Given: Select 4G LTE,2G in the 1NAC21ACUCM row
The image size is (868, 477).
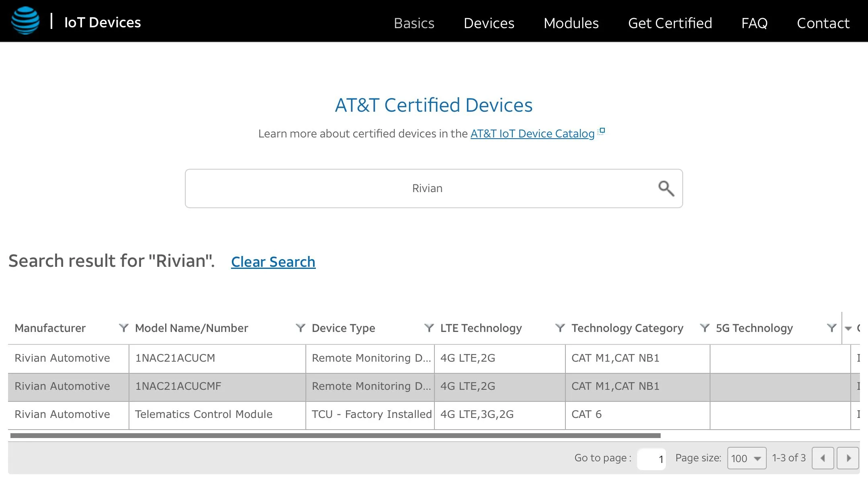Looking at the screenshot, I should 500,358.
